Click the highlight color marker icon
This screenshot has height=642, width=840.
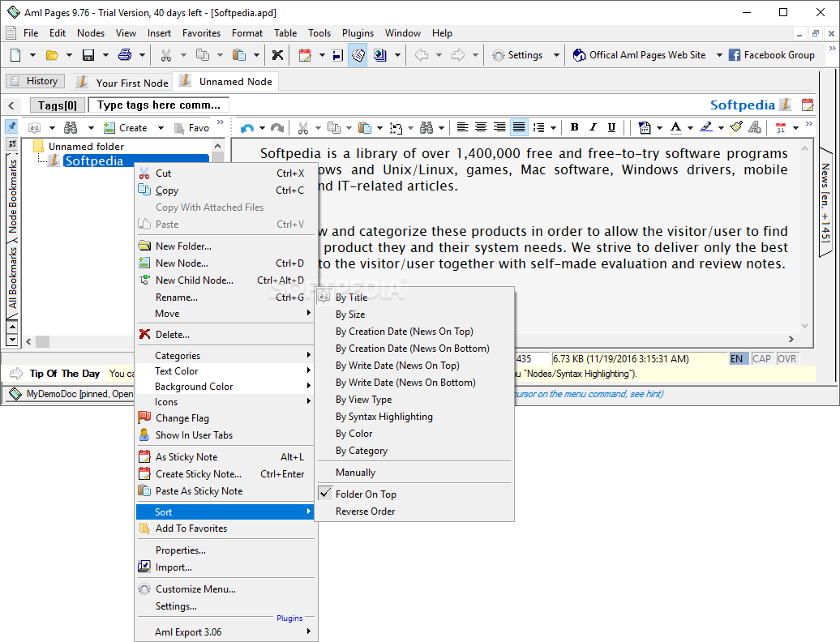(706, 127)
